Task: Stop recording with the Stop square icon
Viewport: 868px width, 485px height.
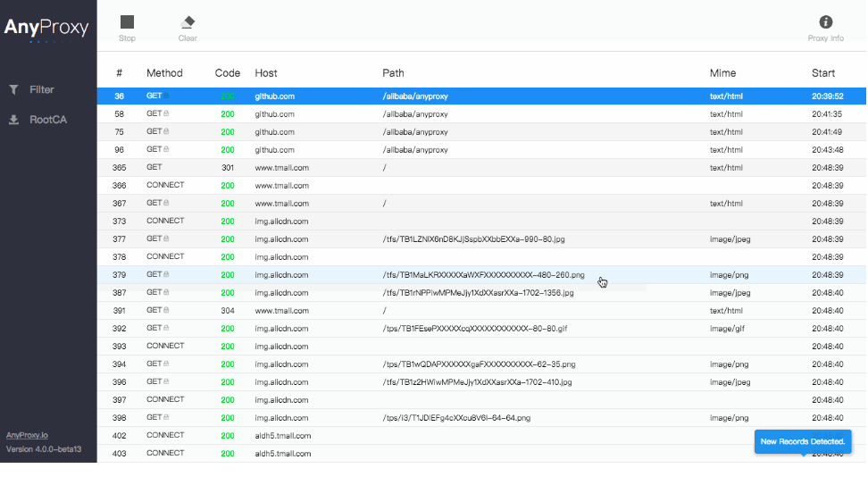Action: (x=127, y=22)
